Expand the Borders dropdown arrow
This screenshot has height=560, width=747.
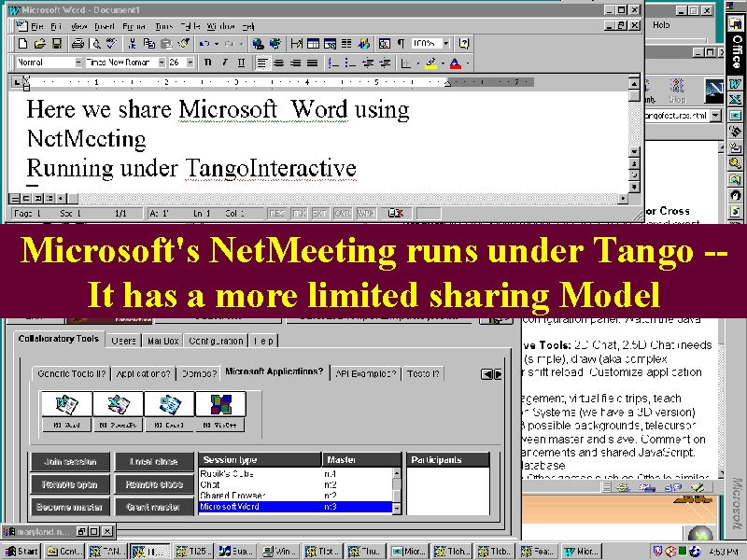click(417, 63)
